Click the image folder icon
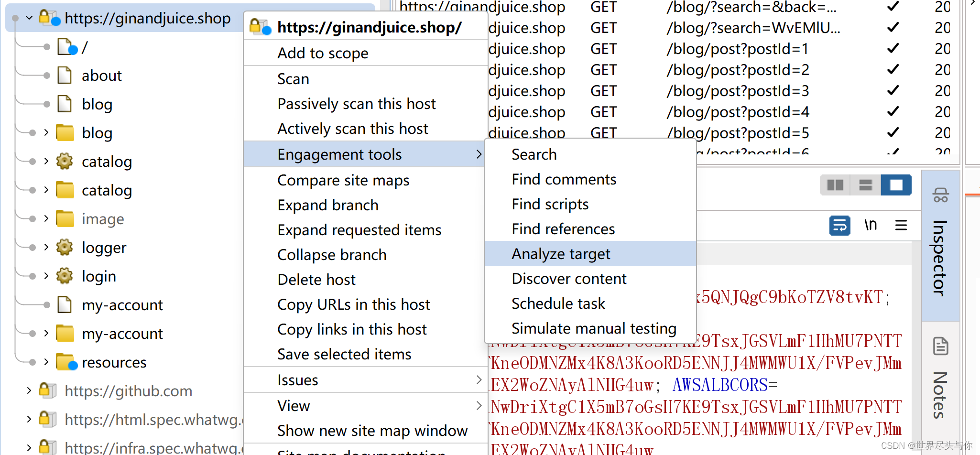Screen dimensions: 980x455 point(65,219)
